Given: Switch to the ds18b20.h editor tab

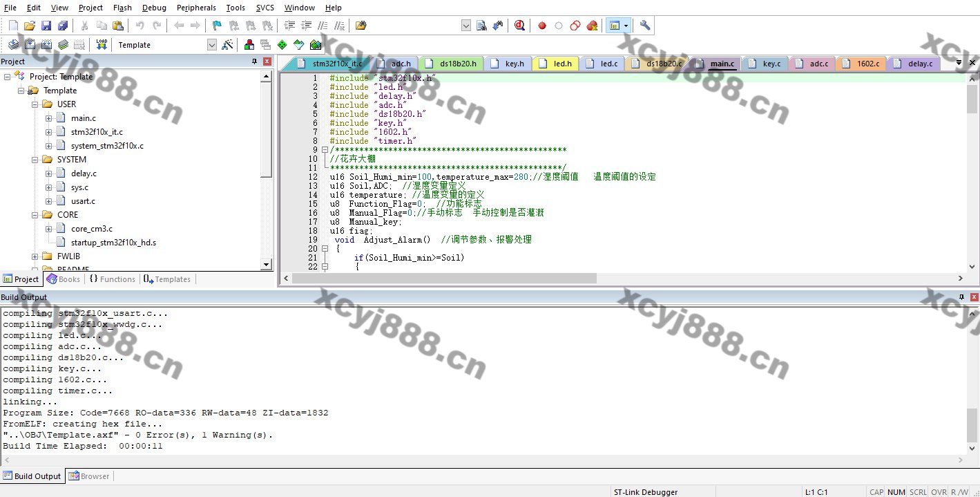Looking at the screenshot, I should tap(457, 64).
